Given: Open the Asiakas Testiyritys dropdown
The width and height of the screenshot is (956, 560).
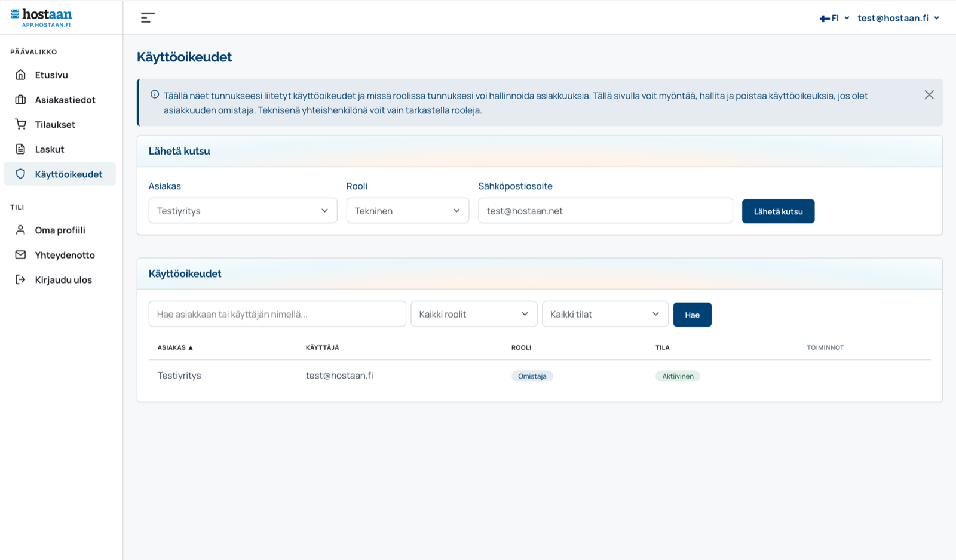Looking at the screenshot, I should click(x=243, y=211).
